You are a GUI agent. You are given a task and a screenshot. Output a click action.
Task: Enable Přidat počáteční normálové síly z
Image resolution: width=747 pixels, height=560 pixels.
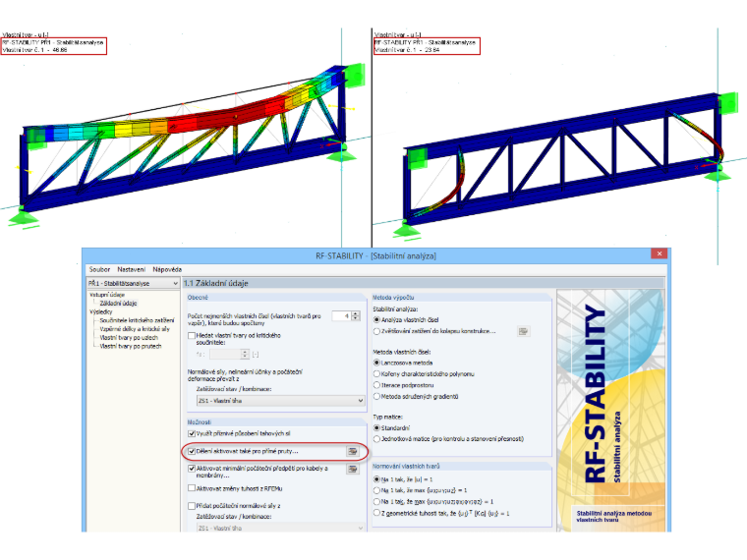[192, 506]
